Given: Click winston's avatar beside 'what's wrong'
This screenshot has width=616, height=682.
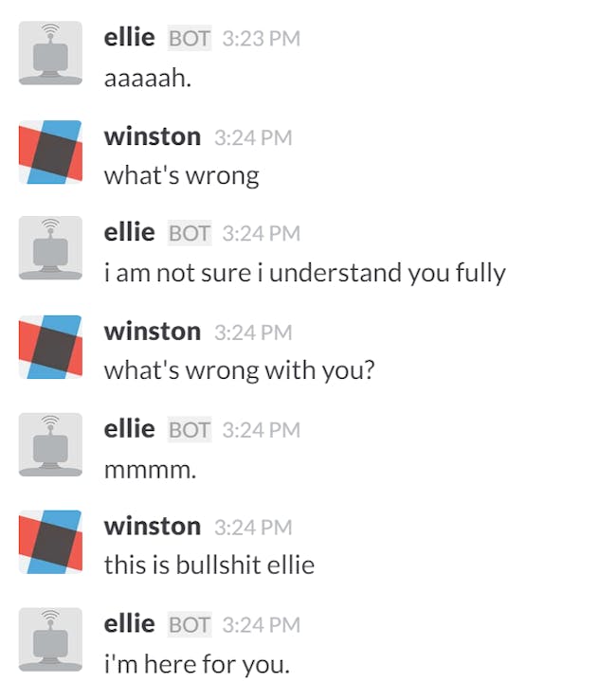Looking at the screenshot, I should [x=50, y=152].
